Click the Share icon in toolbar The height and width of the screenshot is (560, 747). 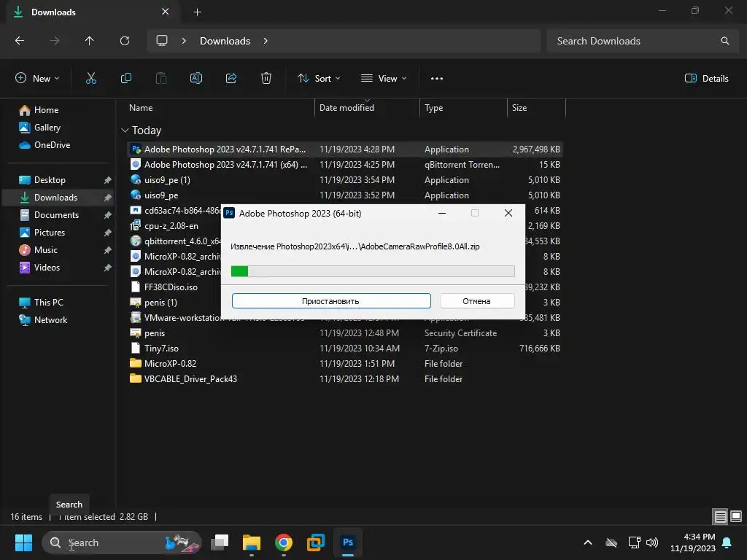click(231, 79)
